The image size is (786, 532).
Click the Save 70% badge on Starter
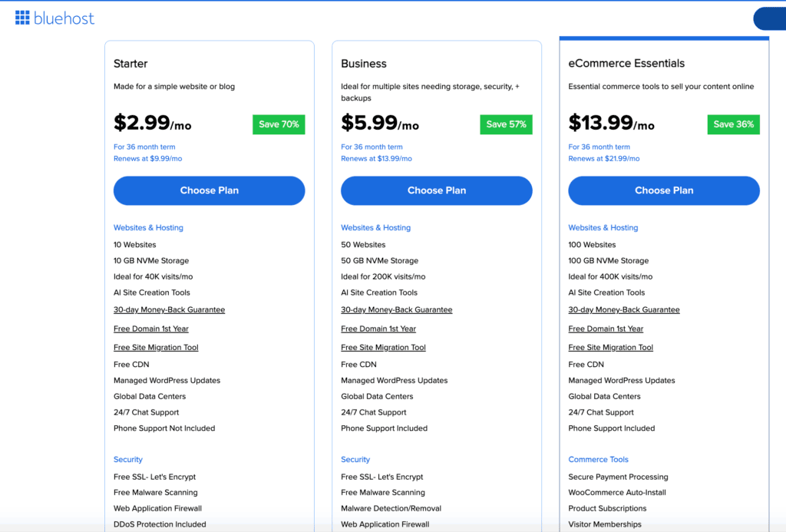point(279,124)
